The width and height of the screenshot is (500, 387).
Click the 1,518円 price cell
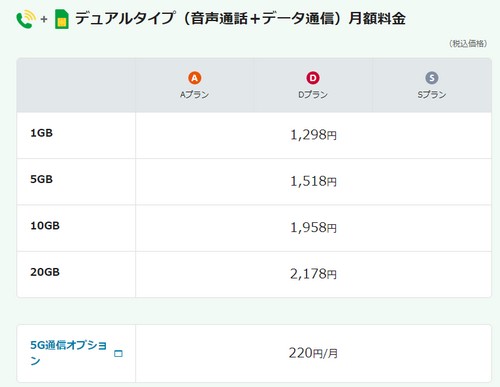(x=313, y=181)
